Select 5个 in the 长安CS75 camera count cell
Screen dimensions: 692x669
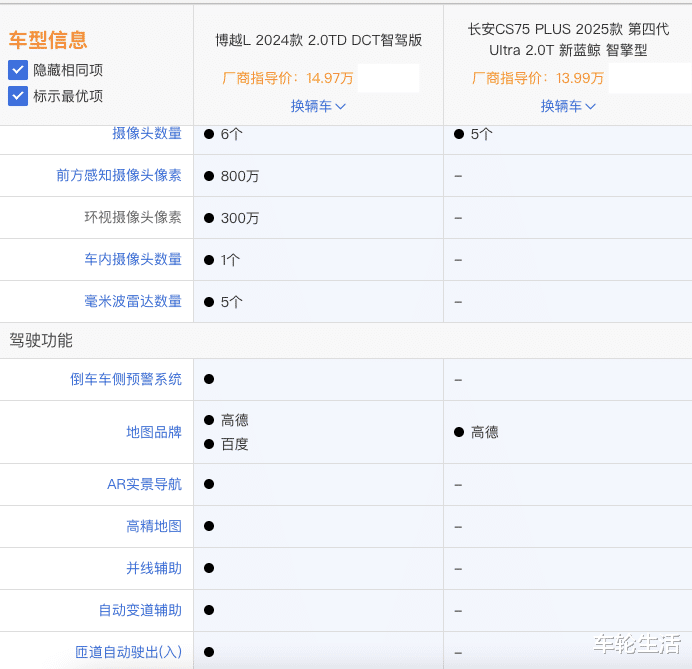tap(481, 134)
